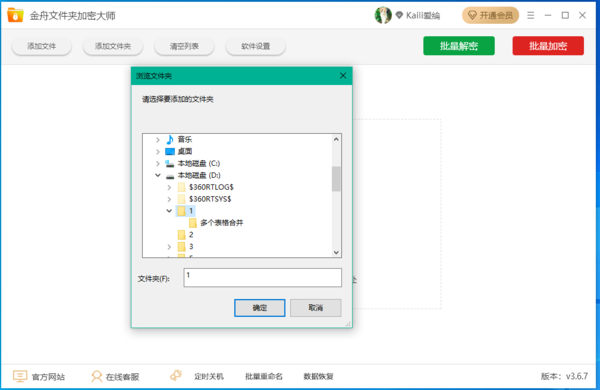Click the version v3.6.7 text
The height and width of the screenshot is (390, 600).
click(x=564, y=376)
